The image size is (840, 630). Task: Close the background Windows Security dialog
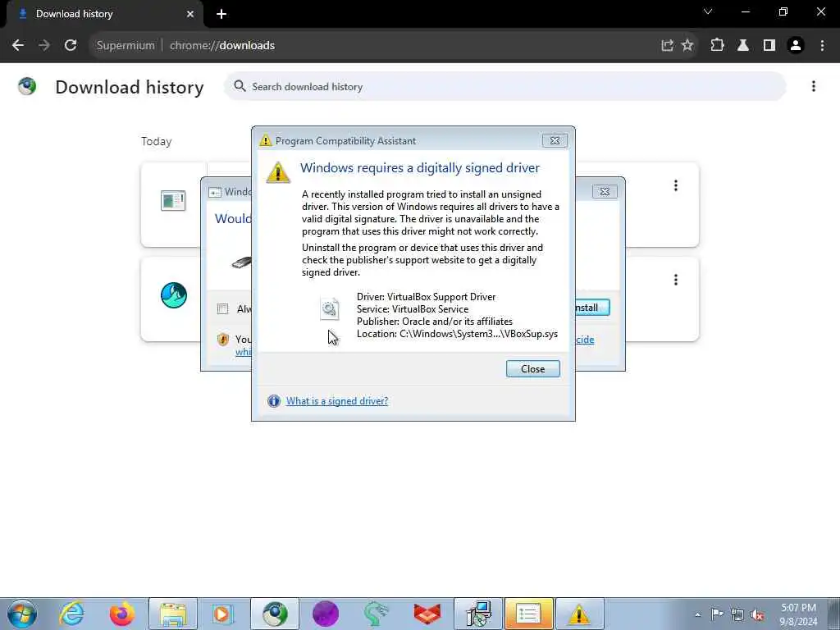click(605, 191)
